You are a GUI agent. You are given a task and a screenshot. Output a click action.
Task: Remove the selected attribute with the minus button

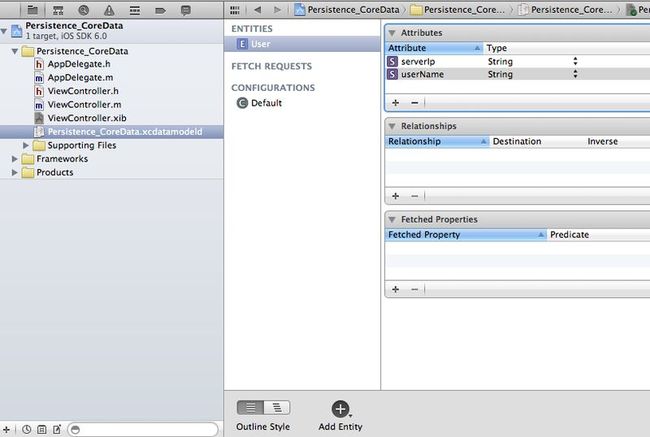pos(415,102)
